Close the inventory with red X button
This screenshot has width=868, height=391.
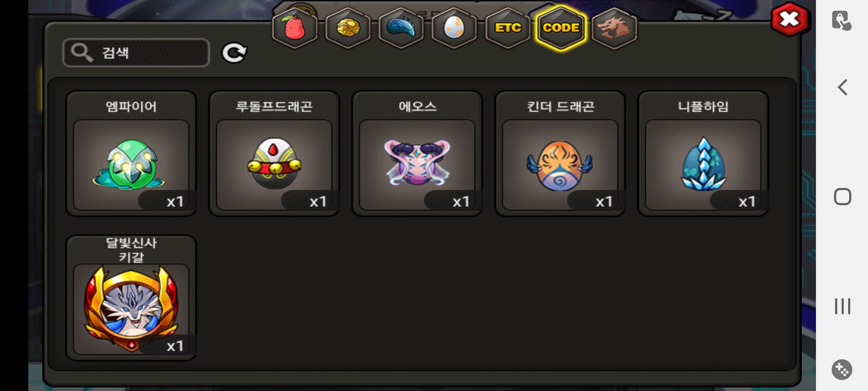coord(790,19)
